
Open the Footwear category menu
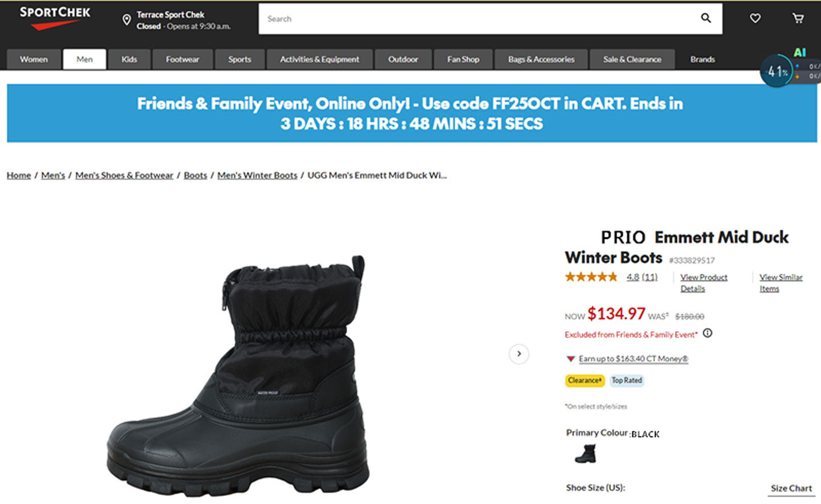[x=182, y=59]
